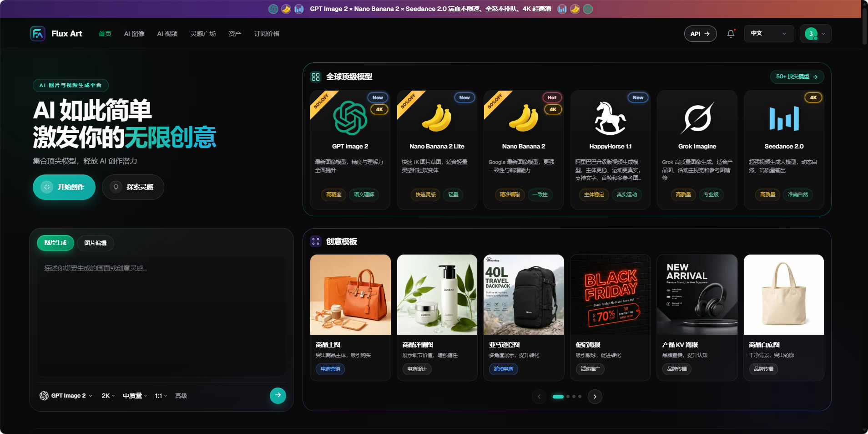
Task: Click the API button
Action: coord(700,34)
